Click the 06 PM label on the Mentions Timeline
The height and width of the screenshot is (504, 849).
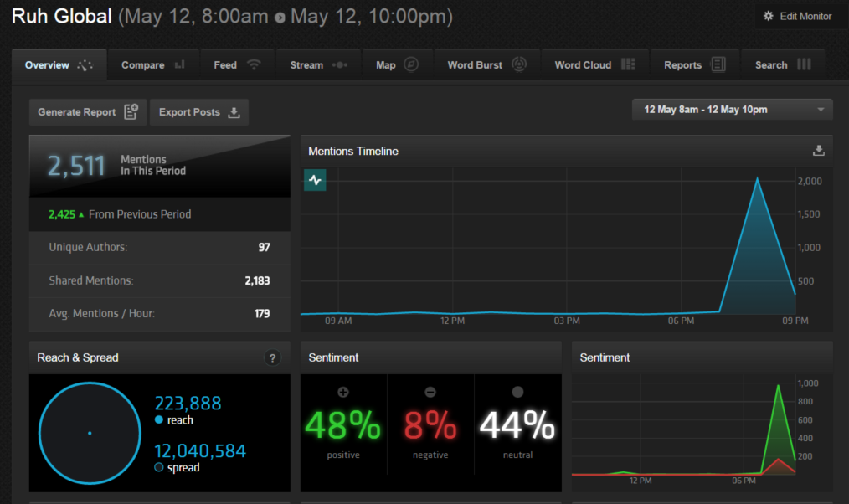coord(681,321)
